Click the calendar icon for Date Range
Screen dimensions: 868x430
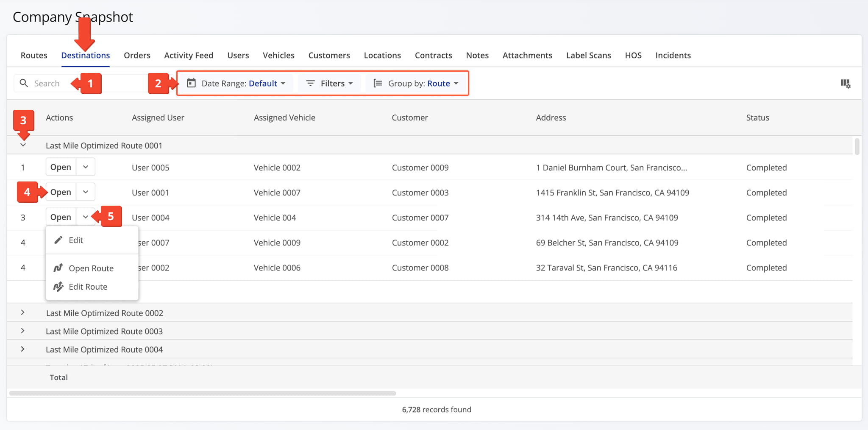[192, 83]
